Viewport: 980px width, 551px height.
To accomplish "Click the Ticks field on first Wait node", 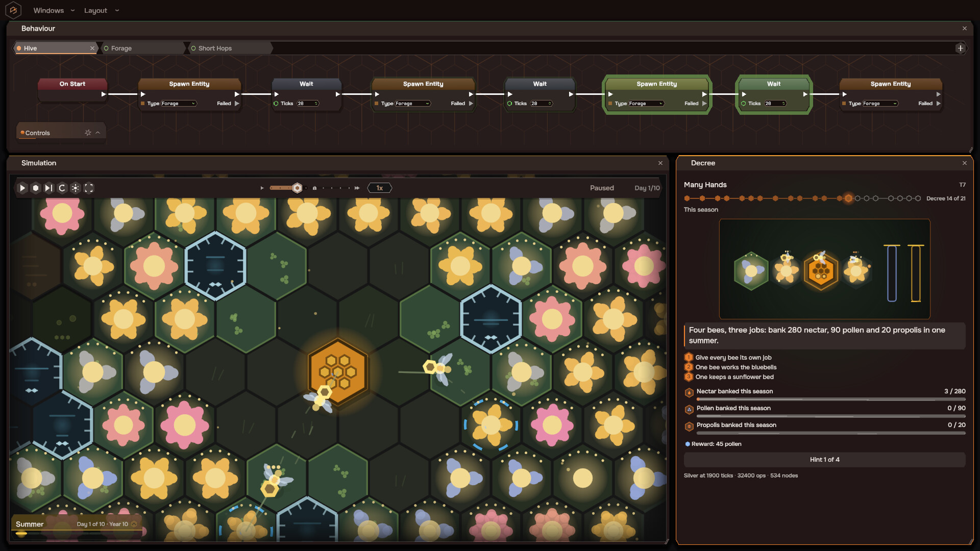I will [307, 104].
